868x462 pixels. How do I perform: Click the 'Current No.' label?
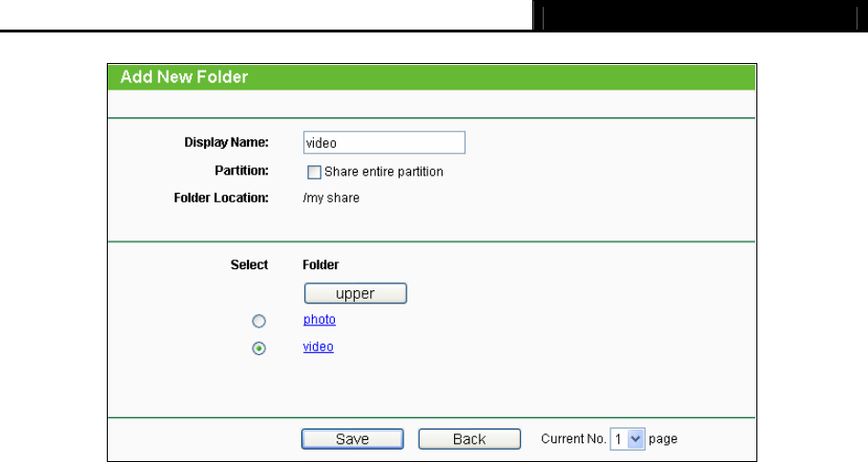click(573, 439)
